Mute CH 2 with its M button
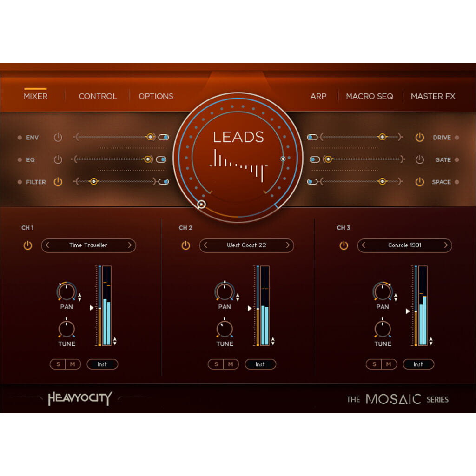Viewport: 476px width, 476px height. point(231,364)
